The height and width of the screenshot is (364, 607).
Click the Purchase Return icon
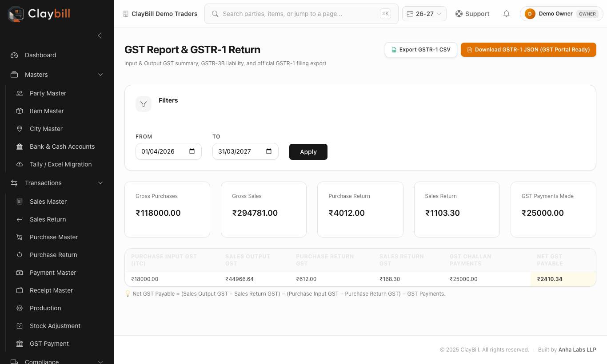[20, 255]
